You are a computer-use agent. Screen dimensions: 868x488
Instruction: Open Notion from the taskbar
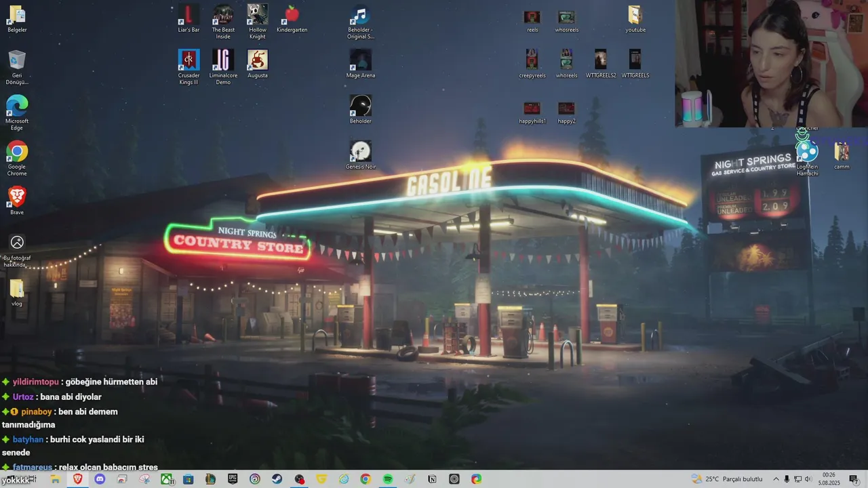coord(432,479)
